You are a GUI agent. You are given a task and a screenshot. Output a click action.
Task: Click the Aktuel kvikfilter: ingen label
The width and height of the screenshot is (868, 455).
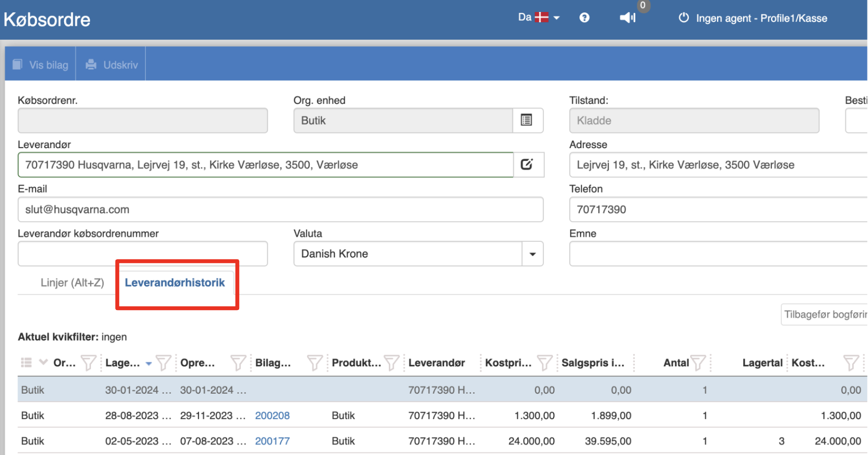pyautogui.click(x=72, y=337)
